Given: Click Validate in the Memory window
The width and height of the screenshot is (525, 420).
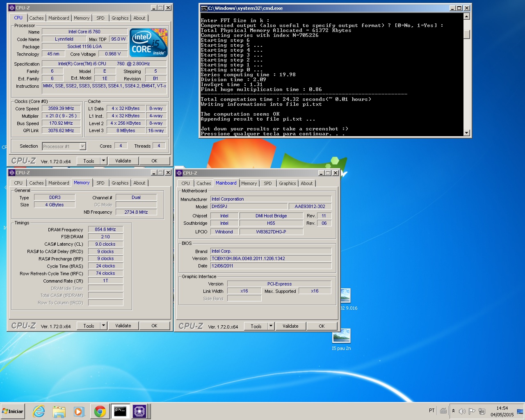Looking at the screenshot, I should (123, 326).
